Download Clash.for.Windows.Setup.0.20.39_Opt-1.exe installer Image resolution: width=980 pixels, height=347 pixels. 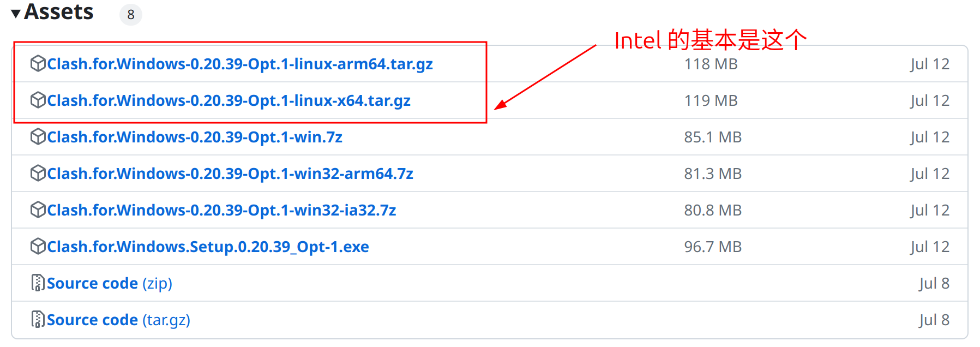click(x=208, y=247)
